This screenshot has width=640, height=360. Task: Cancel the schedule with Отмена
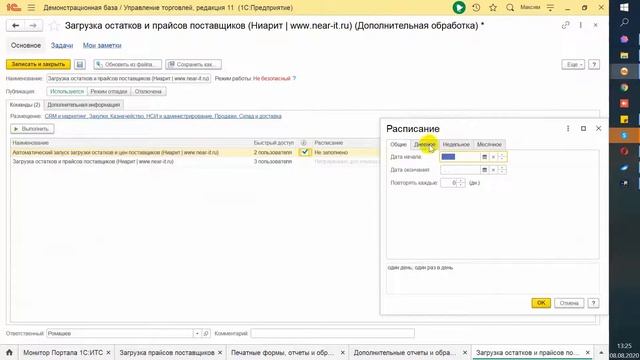[x=569, y=303]
